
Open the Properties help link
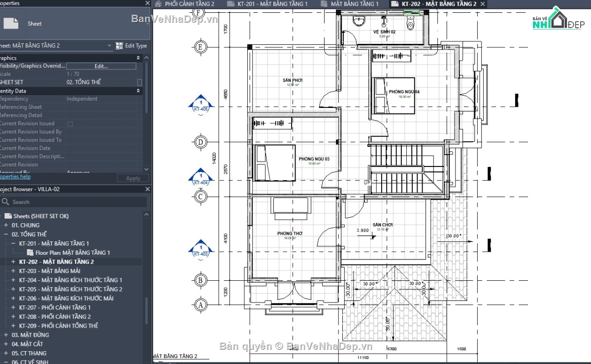click(x=15, y=176)
